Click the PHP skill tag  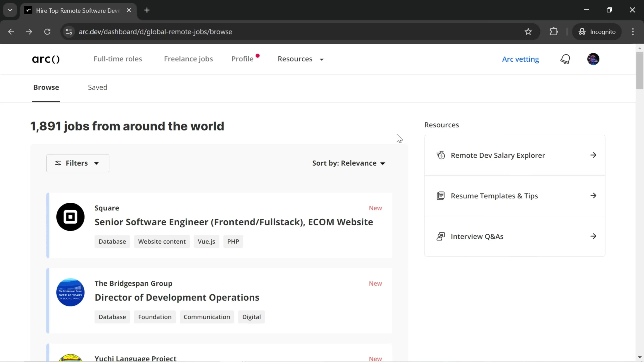[x=233, y=242]
